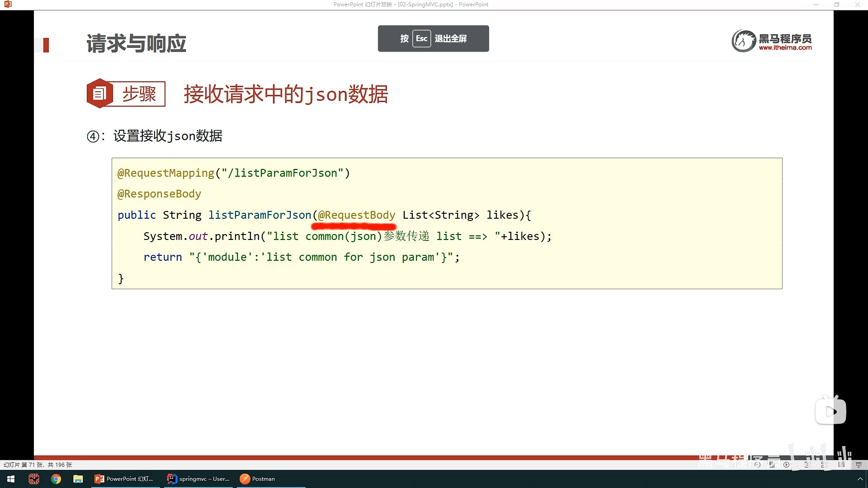The height and width of the screenshot is (488, 868).
Task: Switch to Slide Sorter view icon
Action: tap(824, 465)
